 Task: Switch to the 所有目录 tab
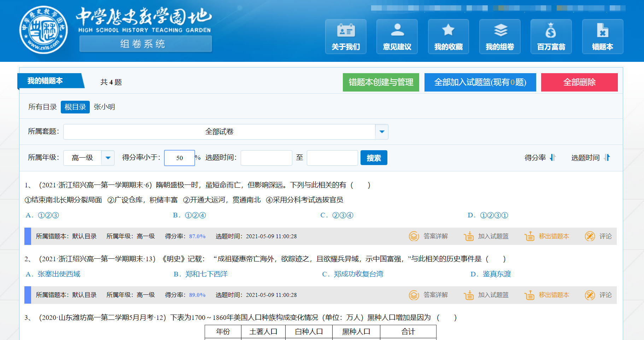[42, 107]
